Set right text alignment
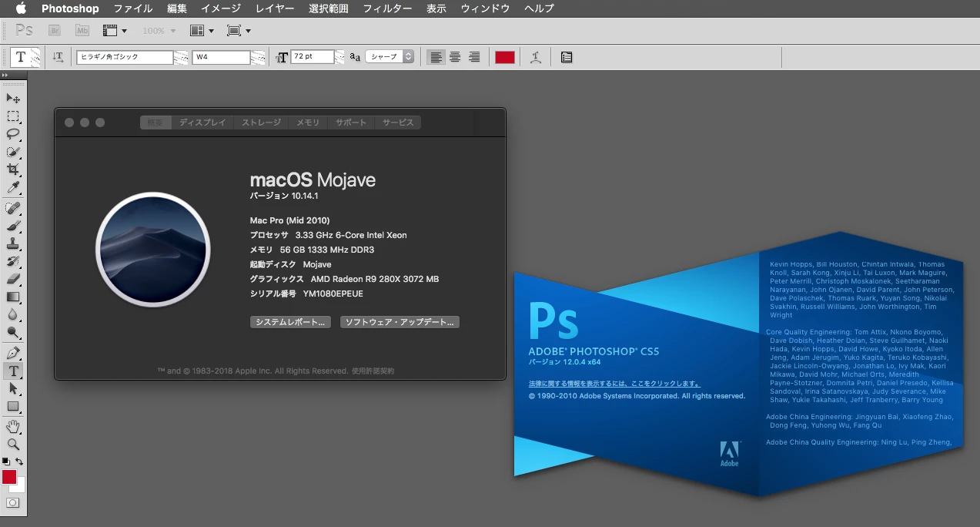Viewport: 980px width, 527px height. click(x=474, y=57)
